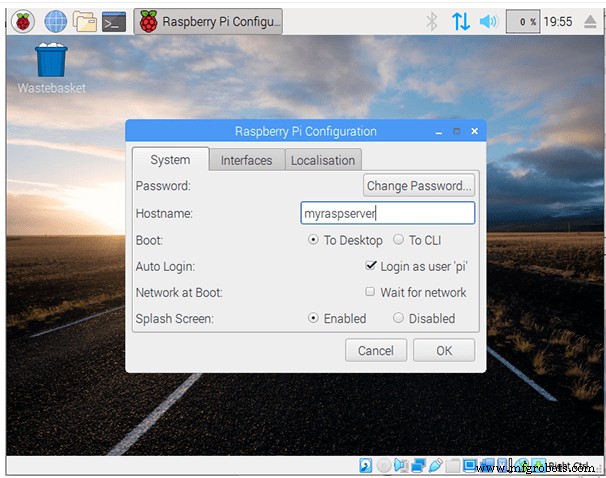Select the To CLI boot option

[417, 240]
